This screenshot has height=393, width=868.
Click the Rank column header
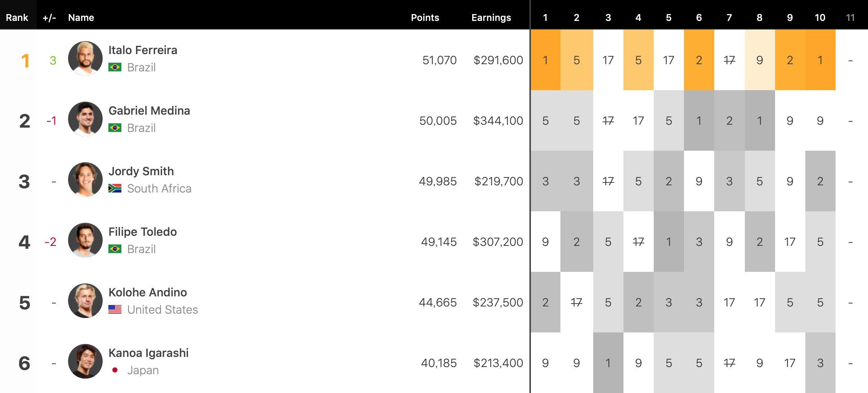pyautogui.click(x=17, y=18)
